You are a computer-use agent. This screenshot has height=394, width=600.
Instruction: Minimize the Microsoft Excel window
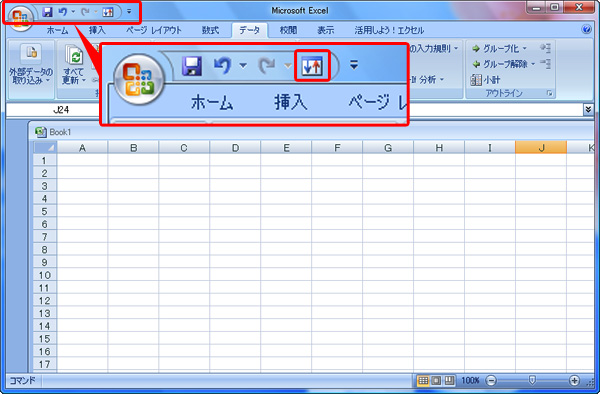click(537, 8)
